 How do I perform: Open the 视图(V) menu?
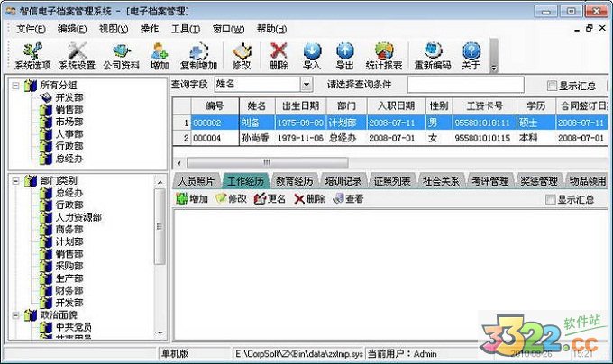(114, 29)
